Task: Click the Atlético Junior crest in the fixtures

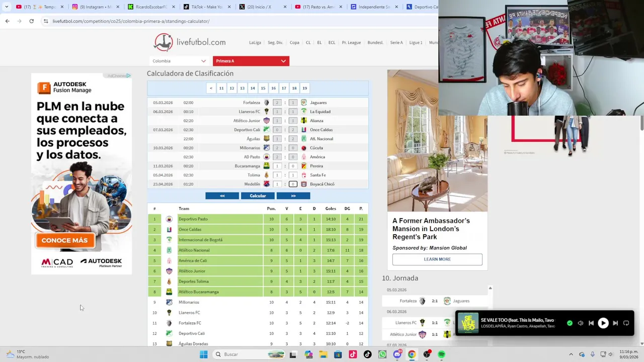Action: pos(267,121)
